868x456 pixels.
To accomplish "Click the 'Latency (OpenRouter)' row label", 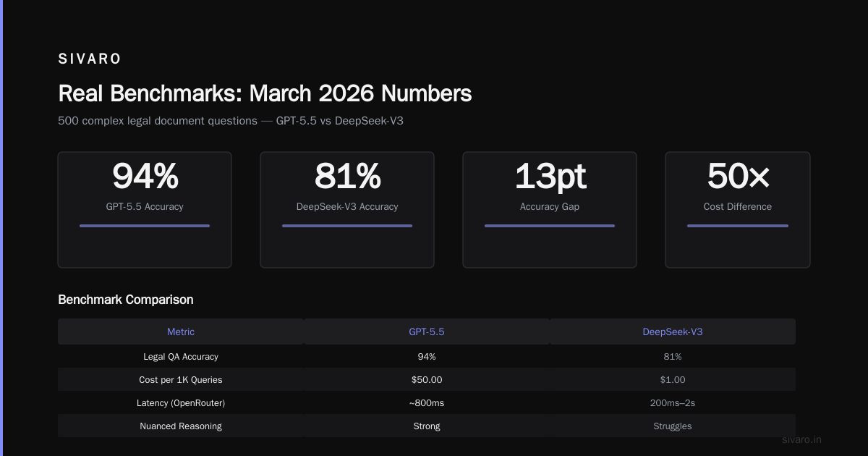I will [x=181, y=402].
